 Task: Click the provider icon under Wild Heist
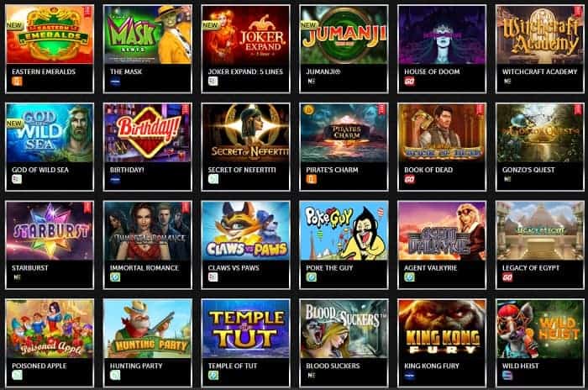[507, 376]
